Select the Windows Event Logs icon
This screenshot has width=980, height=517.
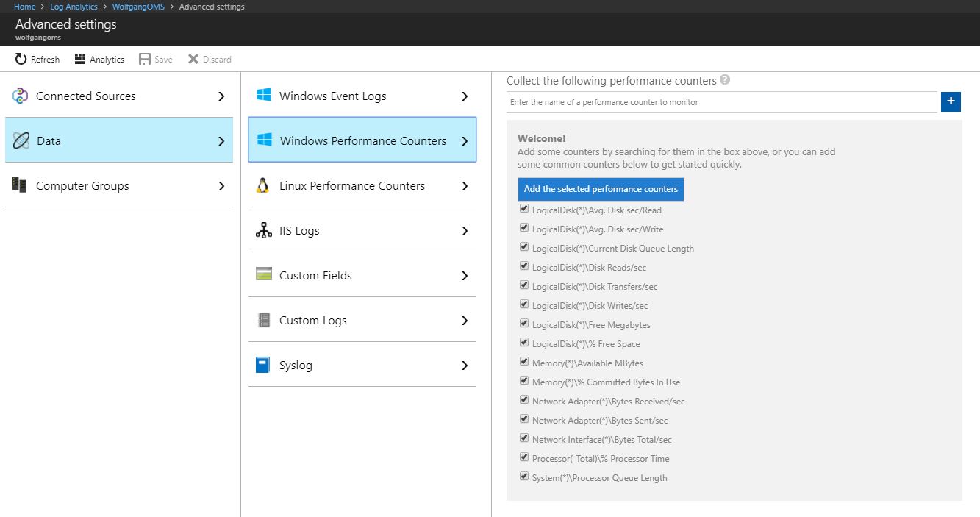tap(265, 96)
